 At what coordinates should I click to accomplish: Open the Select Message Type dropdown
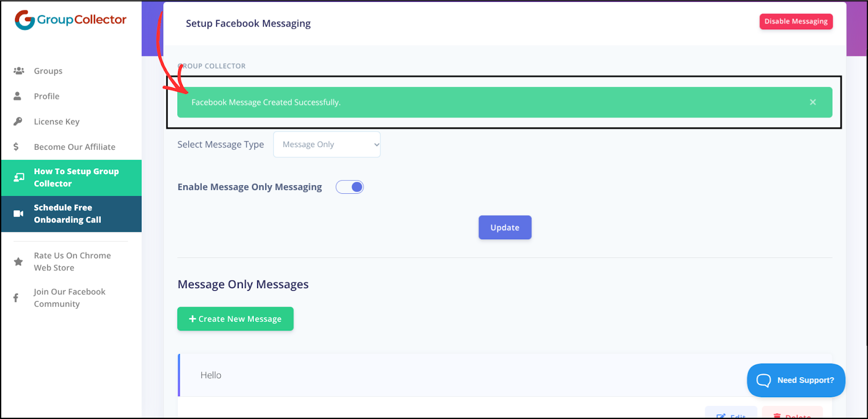(327, 144)
